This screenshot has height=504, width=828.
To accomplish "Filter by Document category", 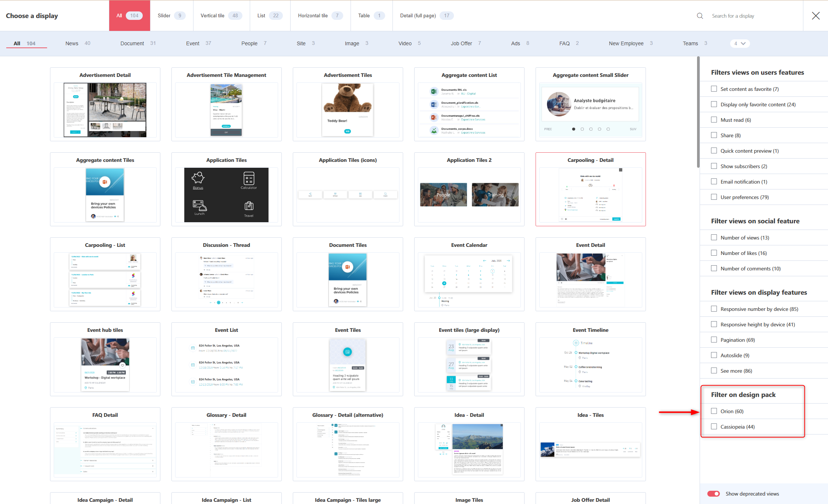I will pyautogui.click(x=138, y=43).
